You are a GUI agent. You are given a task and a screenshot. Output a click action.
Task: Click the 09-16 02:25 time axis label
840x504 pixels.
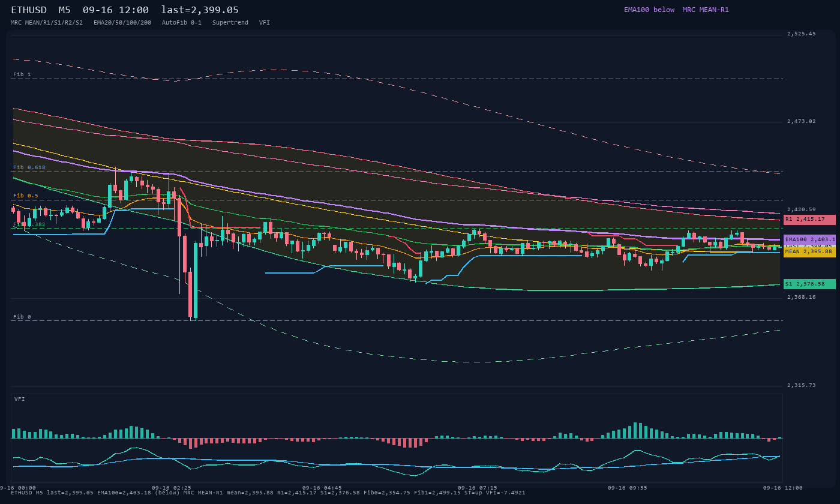(172, 488)
